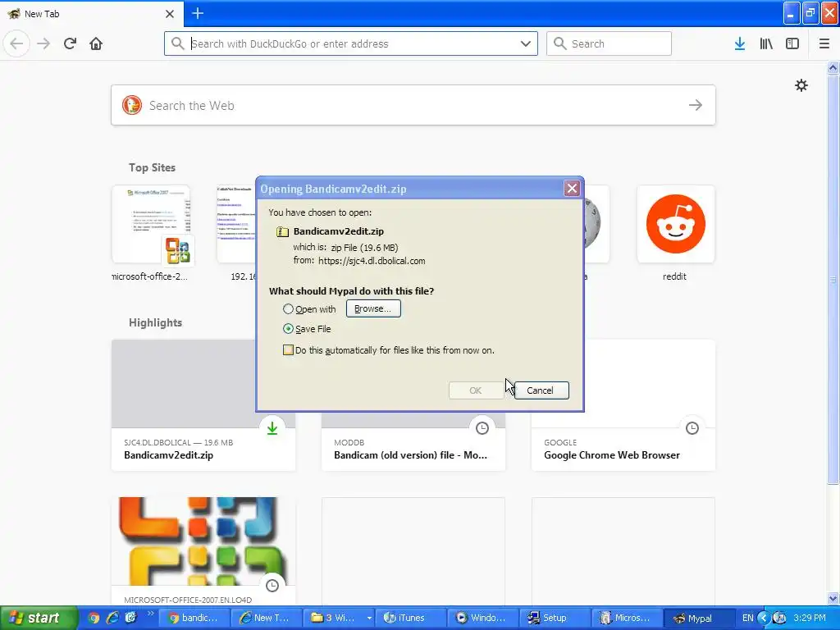This screenshot has height=630, width=840.
Task: Select the Save File radio button
Action: click(288, 329)
